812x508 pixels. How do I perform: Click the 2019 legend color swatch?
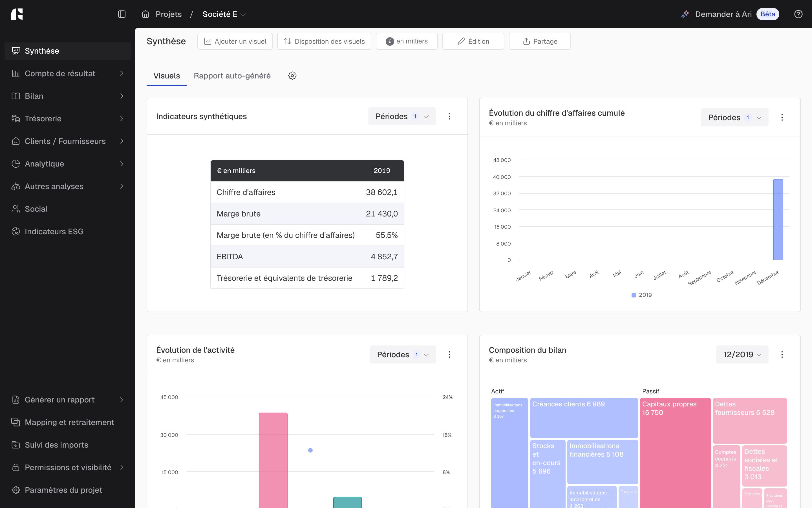634,295
